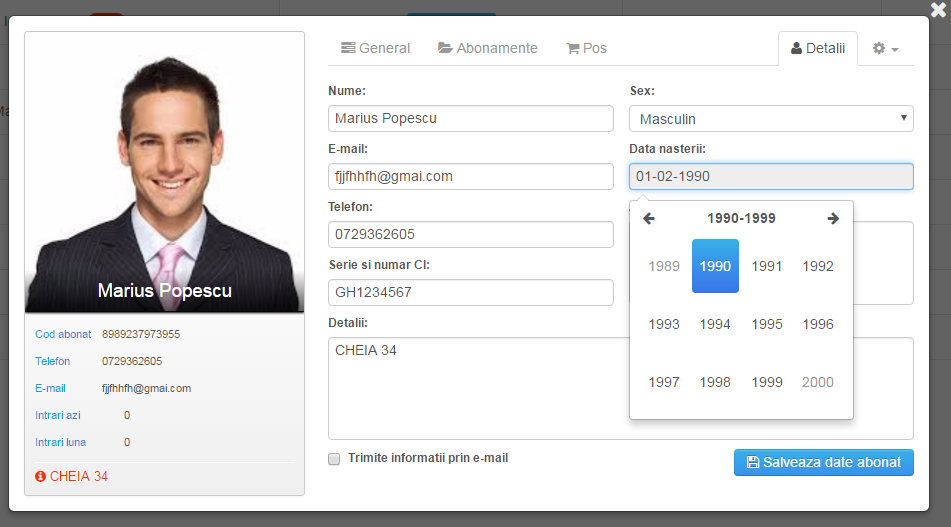This screenshot has width=951, height=527.
Task: Select the Detalii tab
Action: (818, 49)
